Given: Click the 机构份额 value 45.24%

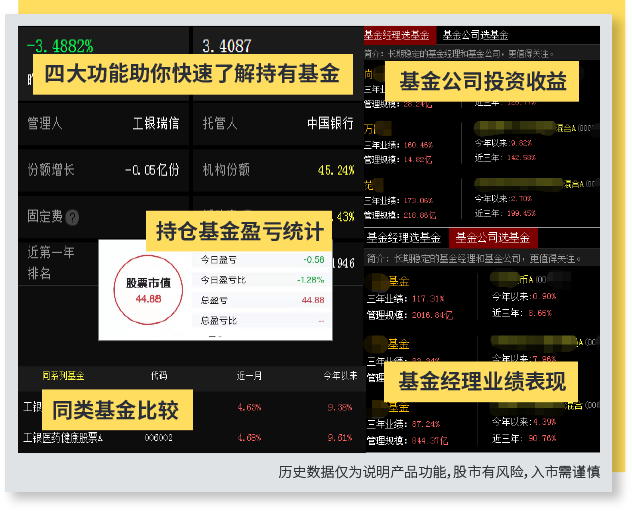Looking at the screenshot, I should tap(335, 170).
